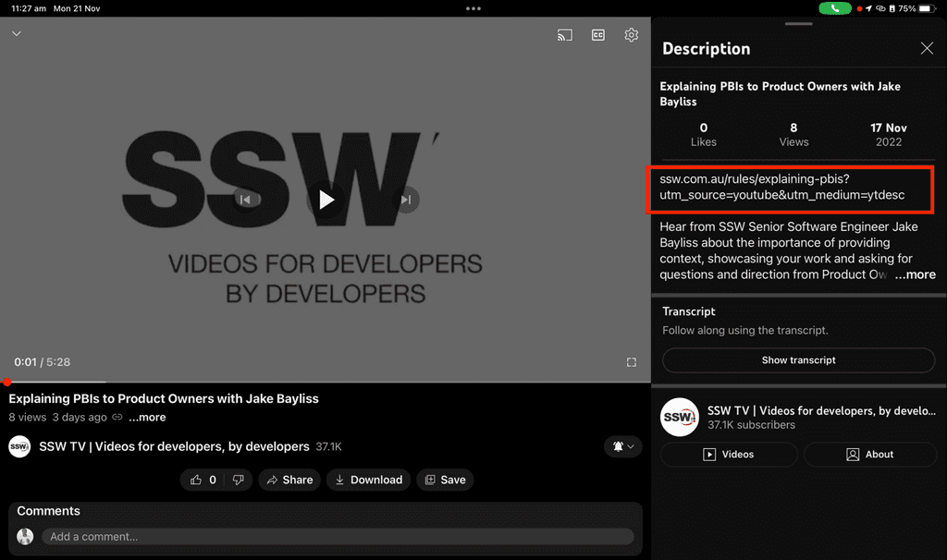
Task: Skip to the next video
Action: (405, 200)
